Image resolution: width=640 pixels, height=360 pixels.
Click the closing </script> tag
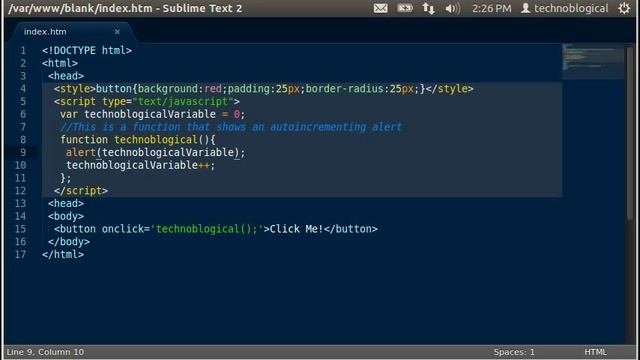point(81,191)
